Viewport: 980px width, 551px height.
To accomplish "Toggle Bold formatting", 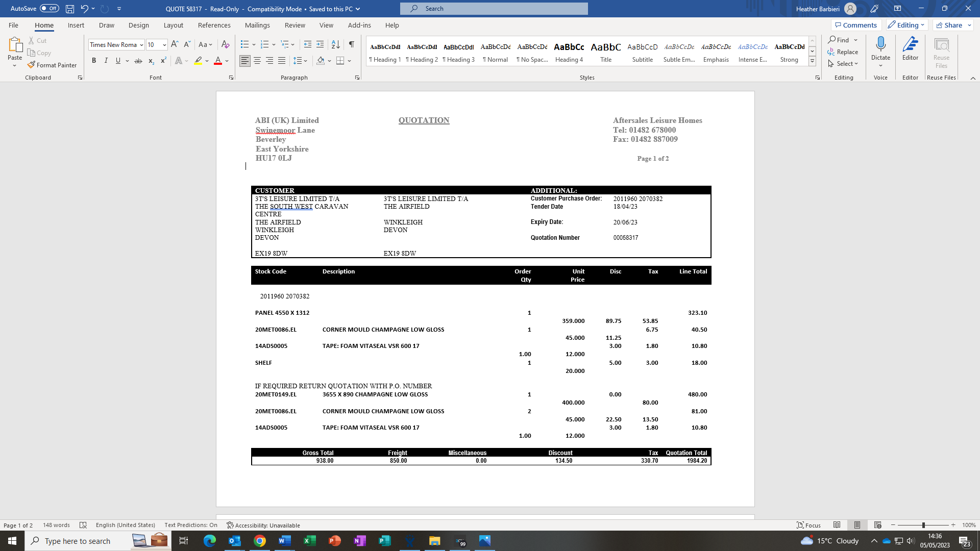I will (94, 61).
